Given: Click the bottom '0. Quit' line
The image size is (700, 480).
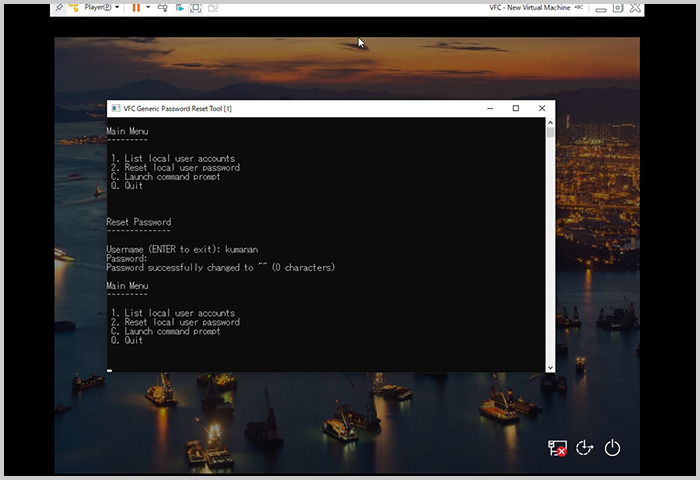Looking at the screenshot, I should 127,340.
